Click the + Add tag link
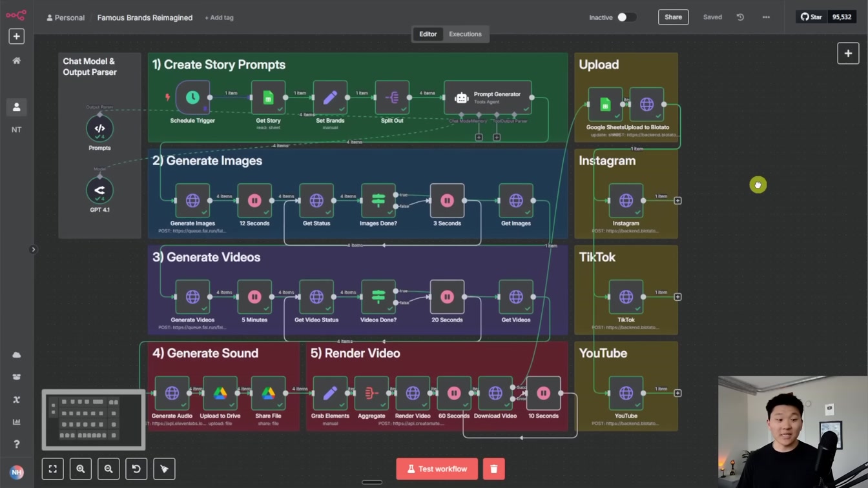 coord(219,17)
